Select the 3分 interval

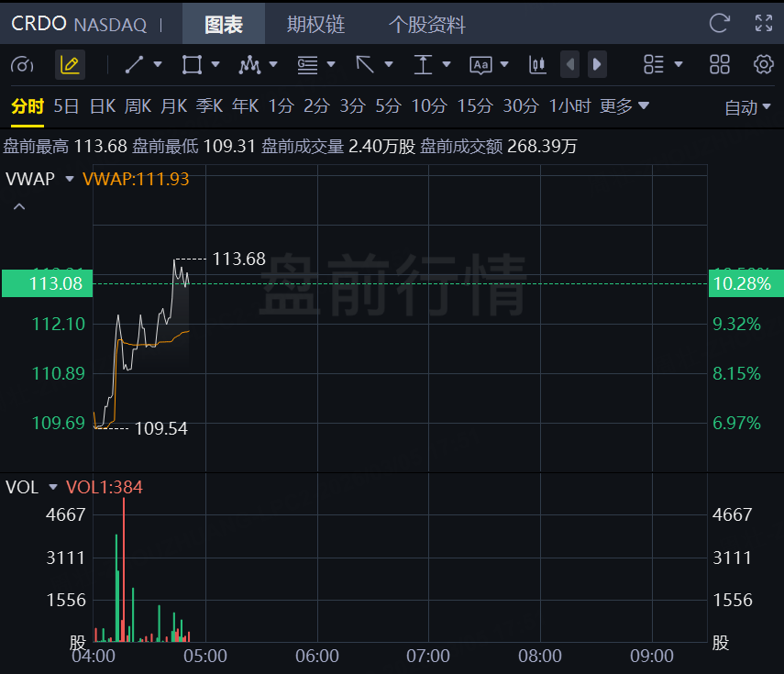point(352,106)
